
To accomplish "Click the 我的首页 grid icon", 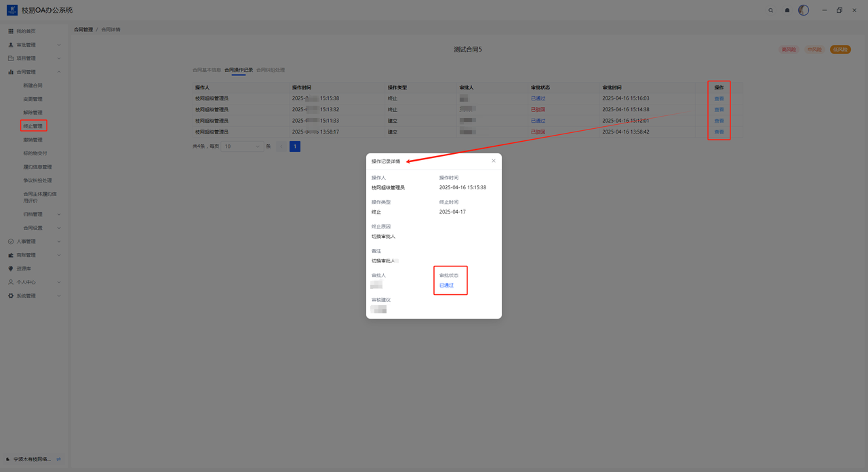I will pos(11,31).
